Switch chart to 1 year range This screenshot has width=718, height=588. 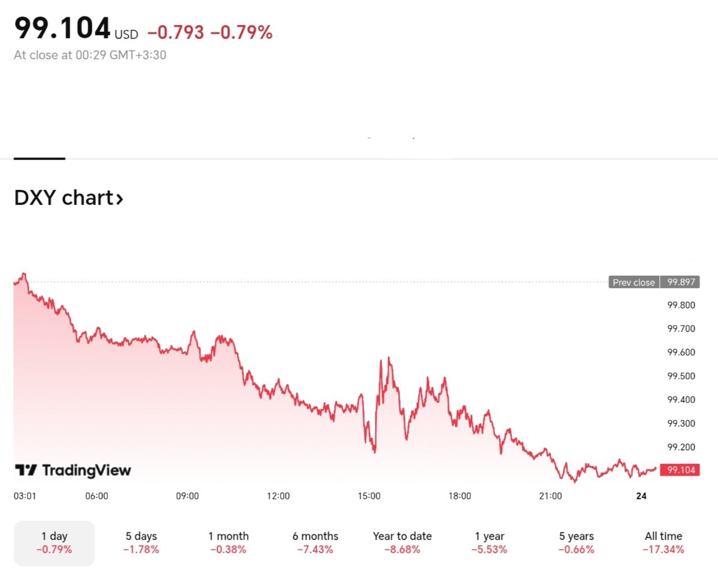coord(489,542)
